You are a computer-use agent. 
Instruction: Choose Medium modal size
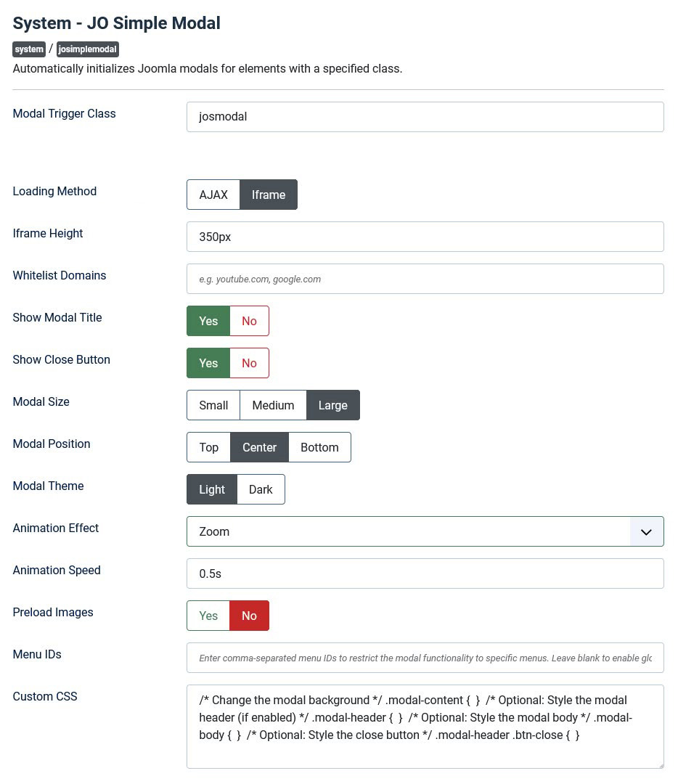273,405
